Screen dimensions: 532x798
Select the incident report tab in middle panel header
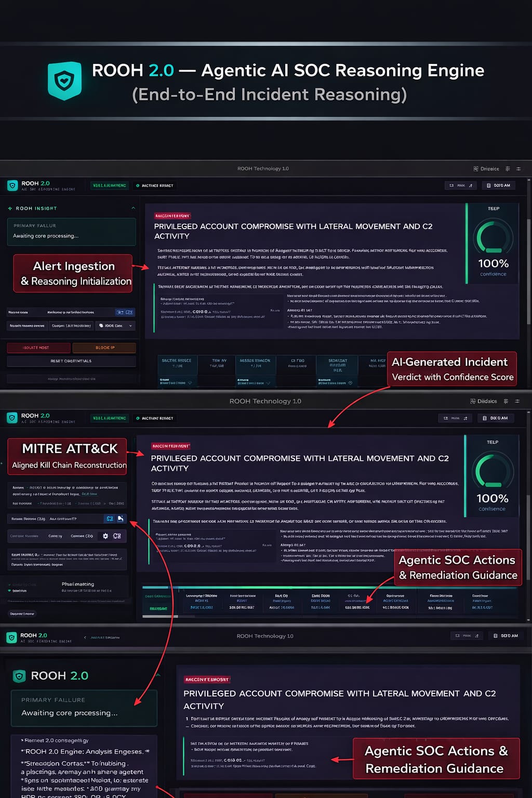point(155,418)
